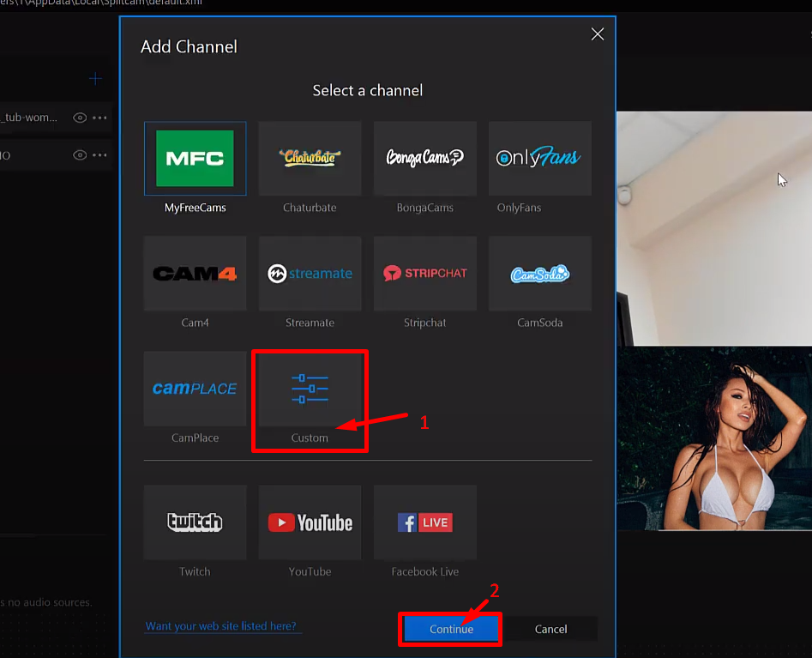Select the CamSoda channel tile
Image resolution: width=812 pixels, height=658 pixels.
(x=539, y=274)
